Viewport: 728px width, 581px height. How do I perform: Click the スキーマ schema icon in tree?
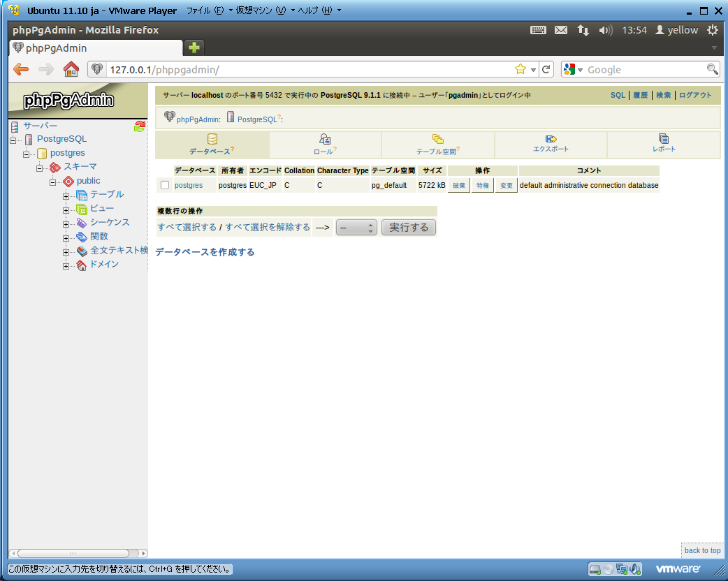tap(54, 167)
